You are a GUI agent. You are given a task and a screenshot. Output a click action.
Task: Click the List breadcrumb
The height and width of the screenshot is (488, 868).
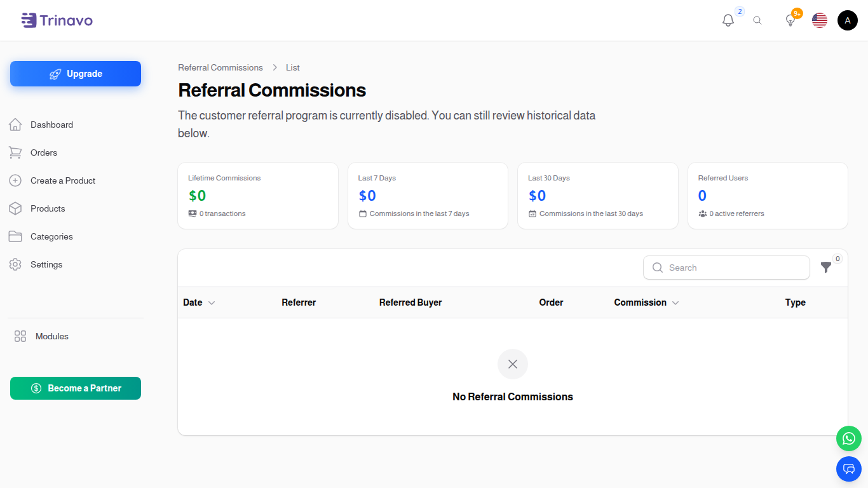click(293, 67)
